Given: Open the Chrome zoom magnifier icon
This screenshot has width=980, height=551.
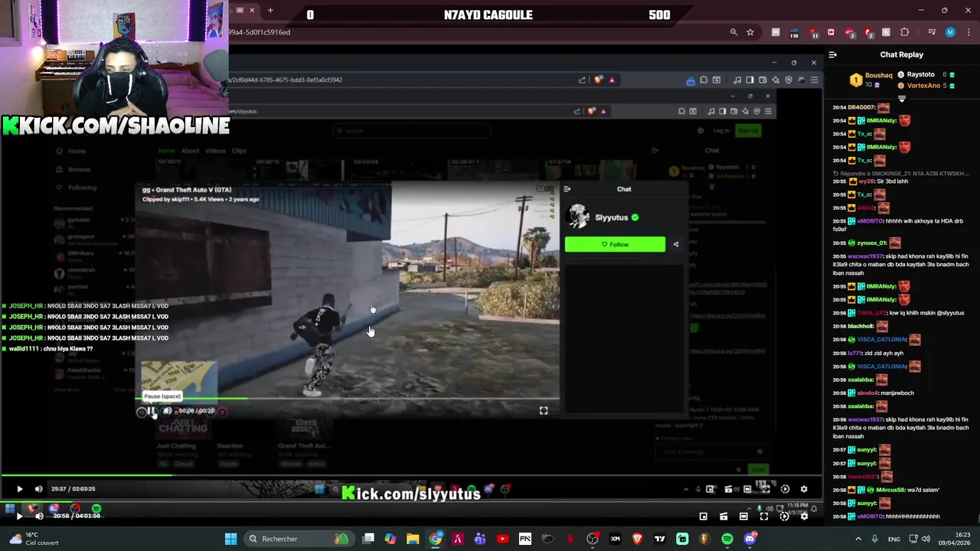Looking at the screenshot, I should (733, 32).
